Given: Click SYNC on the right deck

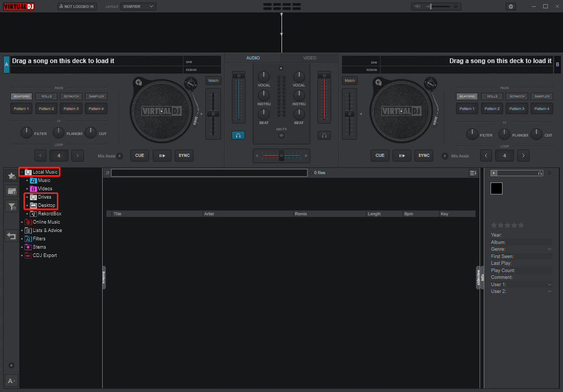Looking at the screenshot, I should 424,155.
